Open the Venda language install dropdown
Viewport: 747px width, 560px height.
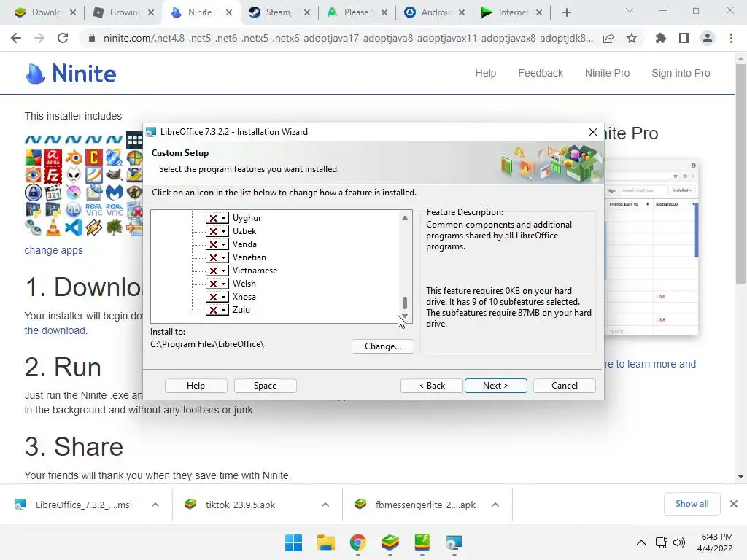click(217, 244)
